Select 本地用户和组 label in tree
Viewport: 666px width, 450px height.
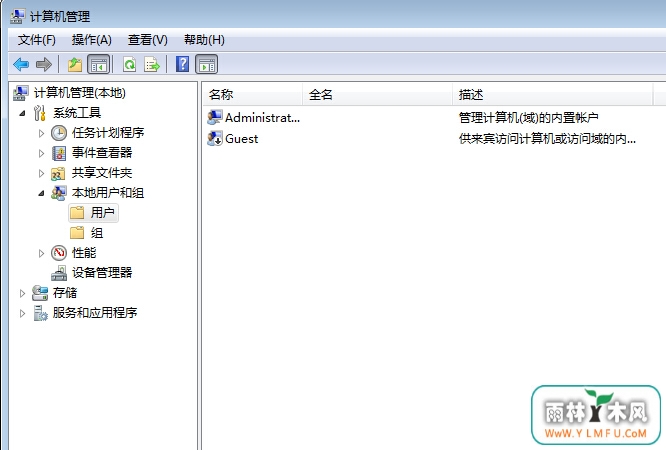pyautogui.click(x=108, y=192)
